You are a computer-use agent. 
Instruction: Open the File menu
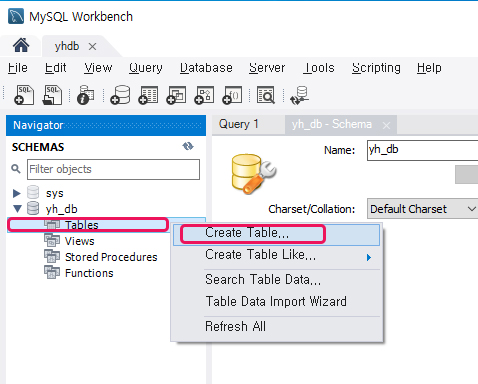[x=18, y=68]
